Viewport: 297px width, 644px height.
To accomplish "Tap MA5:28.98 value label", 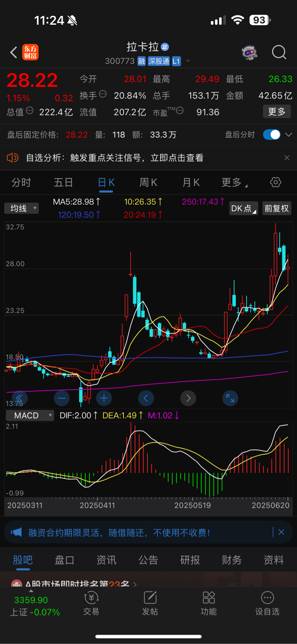I will point(77,202).
